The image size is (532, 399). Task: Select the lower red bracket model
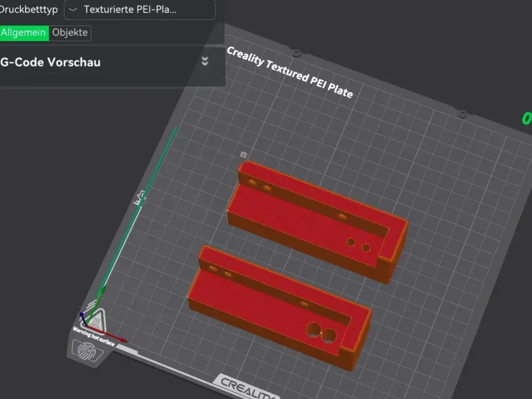pyautogui.click(x=280, y=307)
